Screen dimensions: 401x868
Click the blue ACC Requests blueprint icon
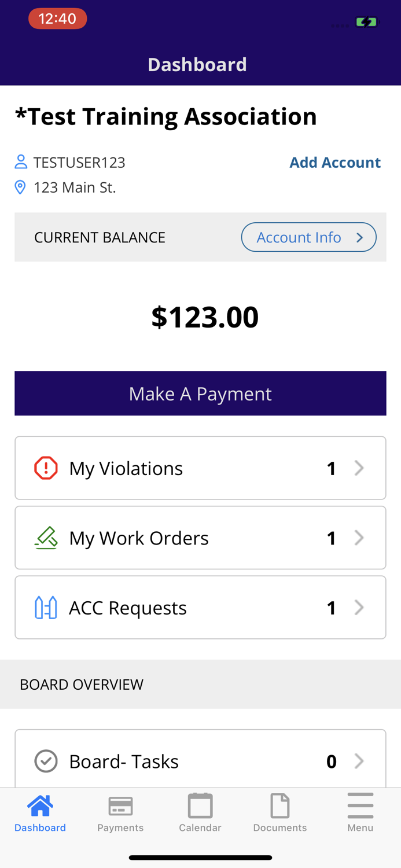[45, 606]
